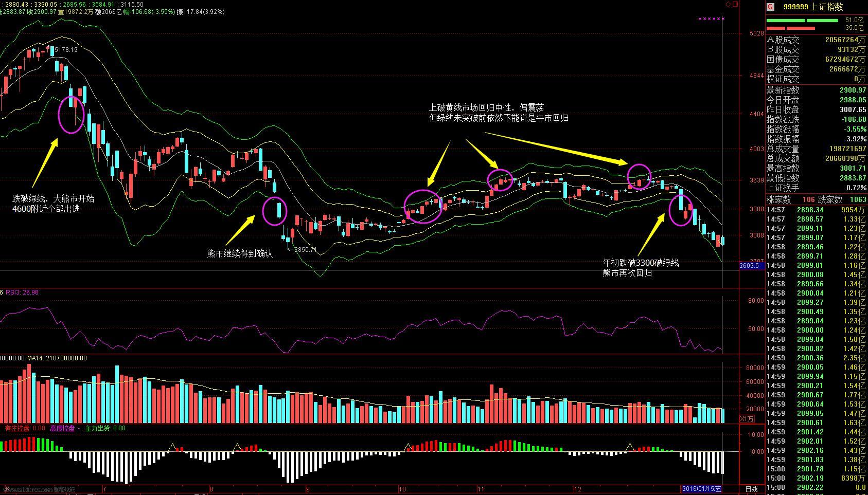The height and width of the screenshot is (495, 868).
Task: Select the 基金成交 row
Action: click(x=816, y=69)
